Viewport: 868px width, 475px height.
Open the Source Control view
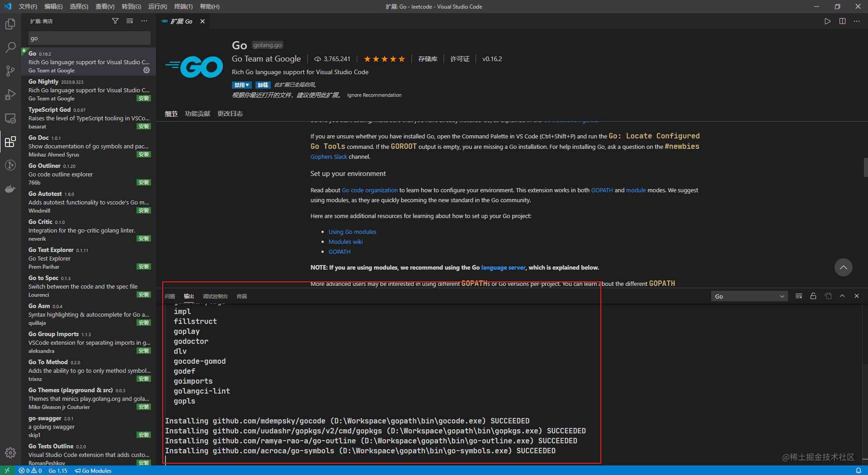click(x=10, y=71)
